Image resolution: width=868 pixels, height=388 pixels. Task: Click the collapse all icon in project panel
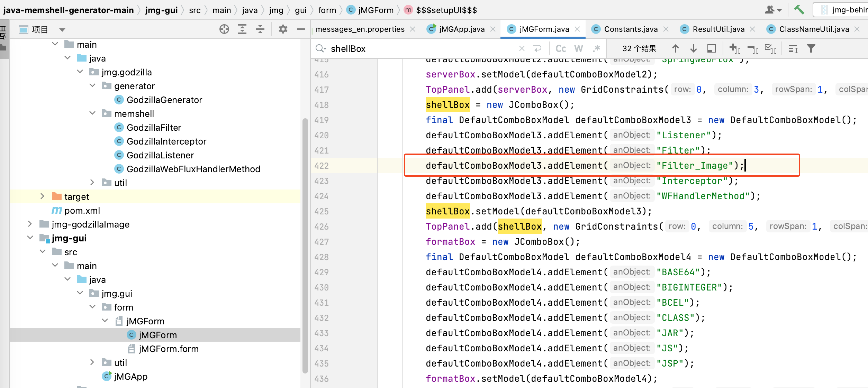click(x=260, y=29)
